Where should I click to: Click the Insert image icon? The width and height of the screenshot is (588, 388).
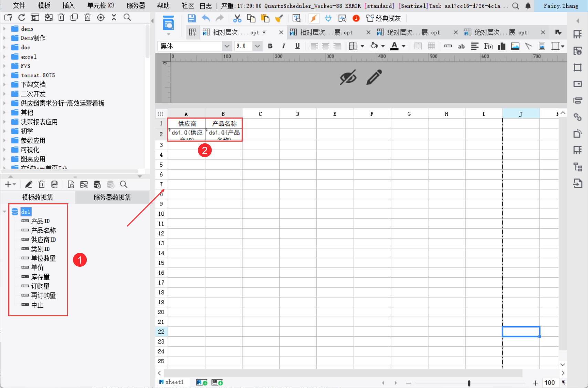515,46
